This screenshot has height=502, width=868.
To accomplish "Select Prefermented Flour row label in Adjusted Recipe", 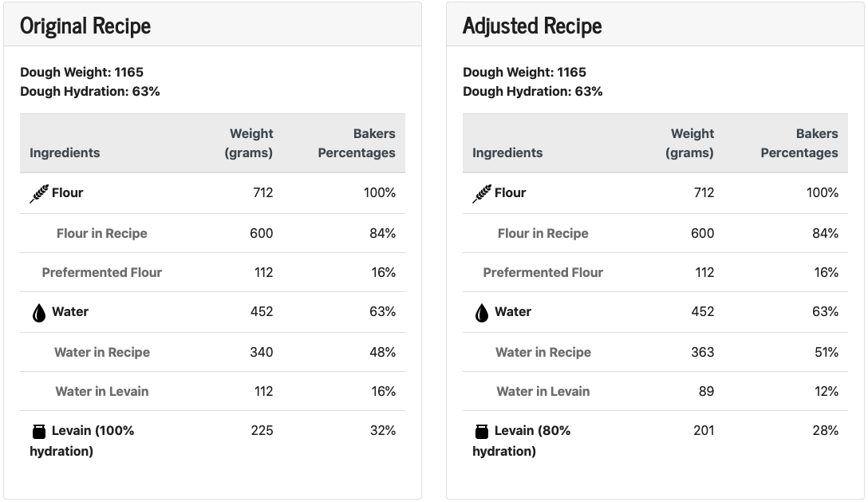I will (x=542, y=272).
